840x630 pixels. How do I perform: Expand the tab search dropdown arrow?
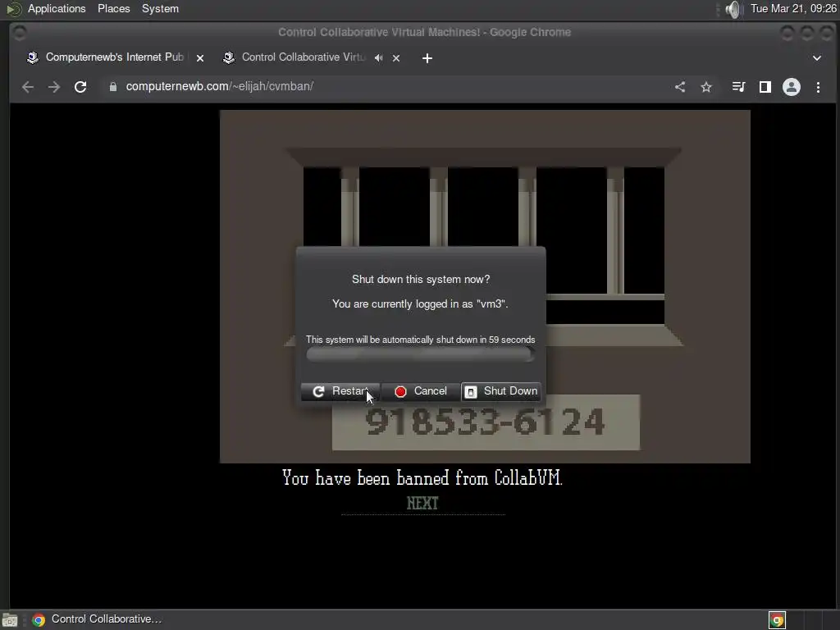[817, 58]
